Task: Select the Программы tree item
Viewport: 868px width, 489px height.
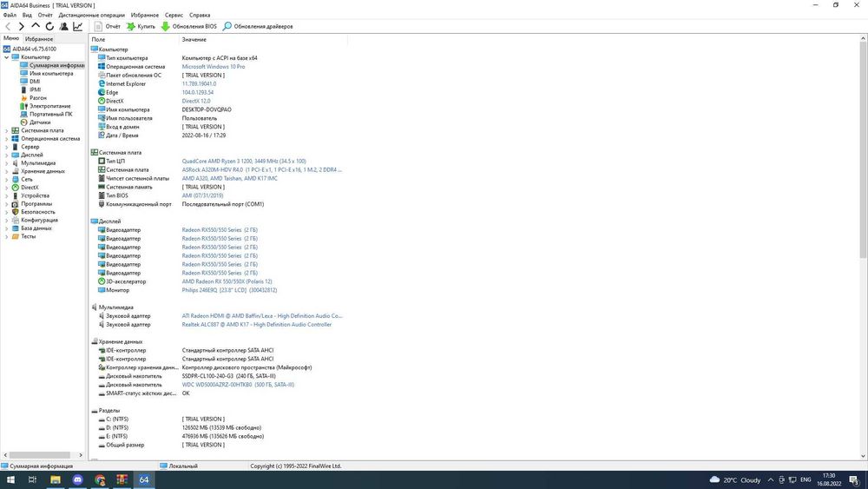Action: 36,204
